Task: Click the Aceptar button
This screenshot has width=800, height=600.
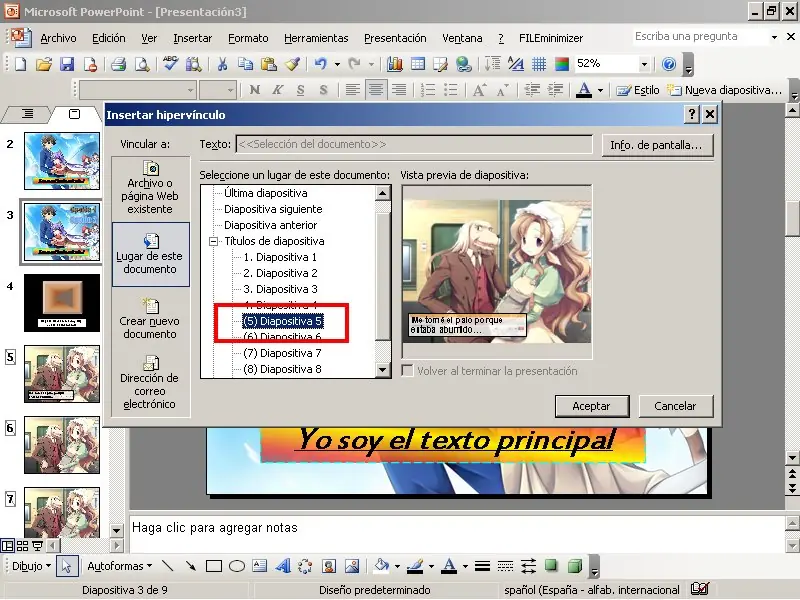Action: click(x=591, y=406)
